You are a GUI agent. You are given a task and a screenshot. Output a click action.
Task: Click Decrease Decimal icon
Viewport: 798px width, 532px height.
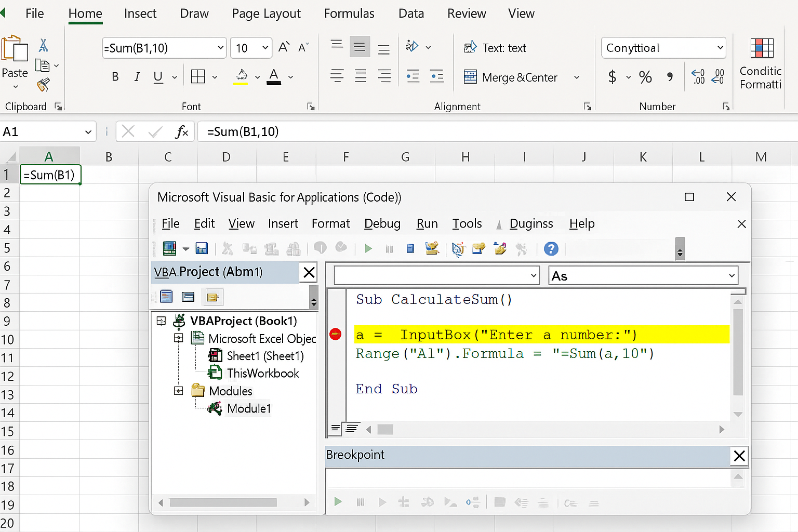(718, 76)
